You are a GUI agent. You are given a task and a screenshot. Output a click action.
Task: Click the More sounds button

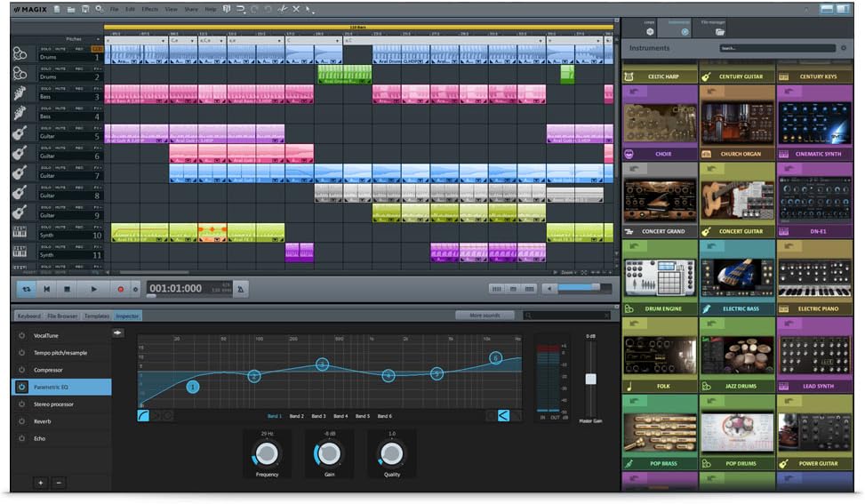point(485,316)
